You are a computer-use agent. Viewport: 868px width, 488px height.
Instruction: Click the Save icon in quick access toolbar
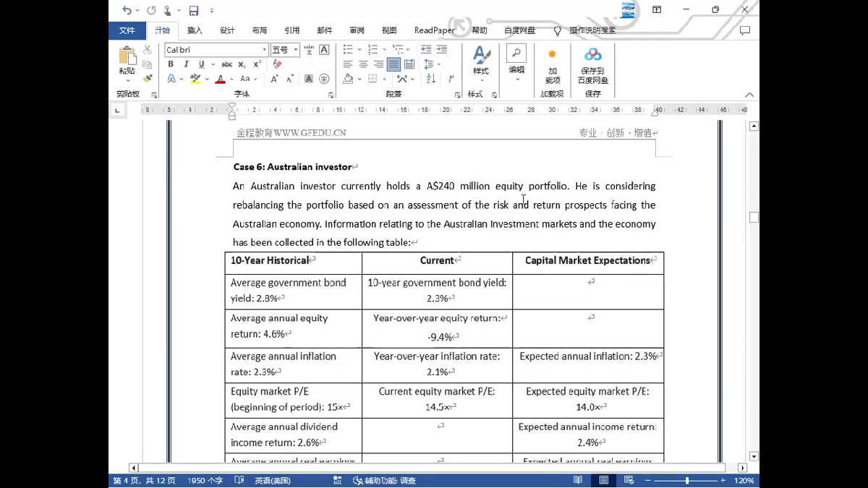[x=194, y=10]
